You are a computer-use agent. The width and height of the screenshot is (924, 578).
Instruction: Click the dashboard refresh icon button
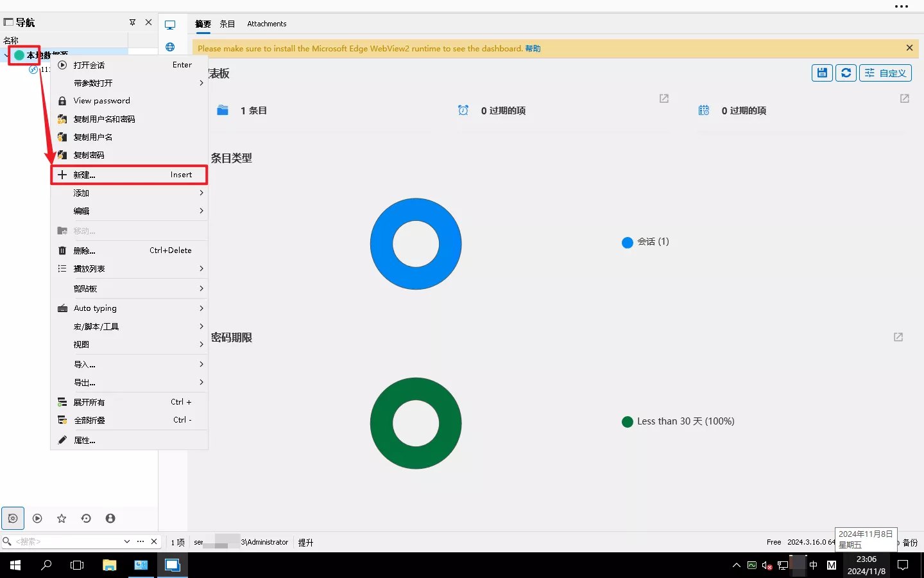click(846, 73)
